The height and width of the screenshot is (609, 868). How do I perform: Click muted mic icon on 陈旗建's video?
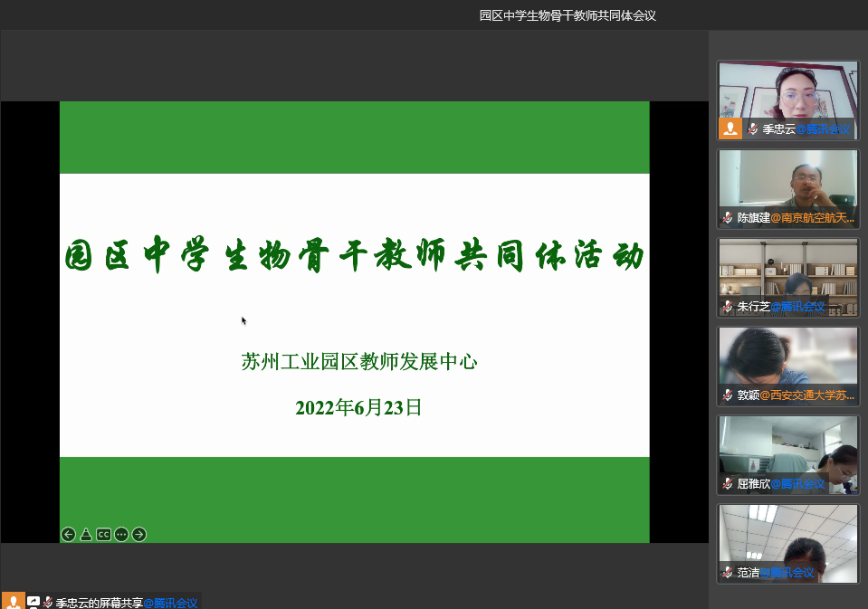pos(728,218)
